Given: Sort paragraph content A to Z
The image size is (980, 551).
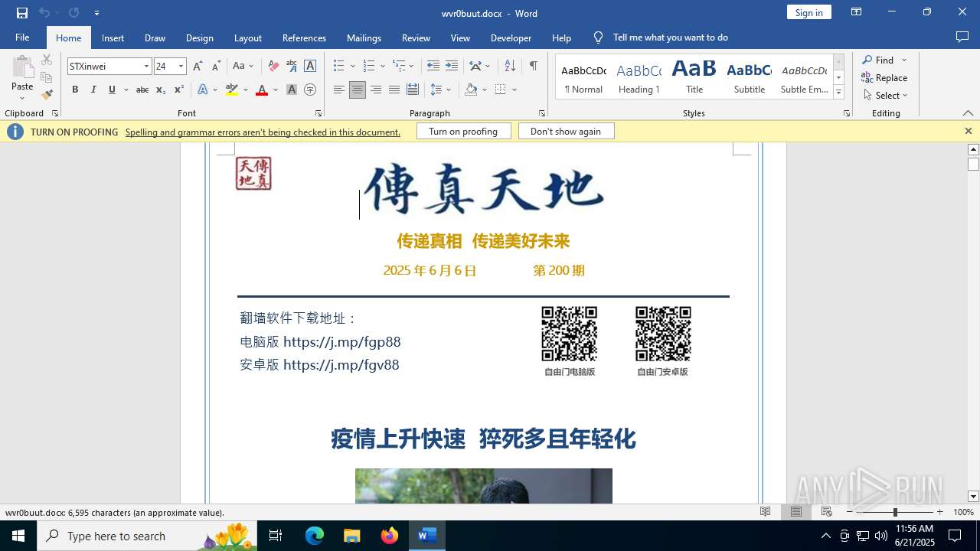Looking at the screenshot, I should 510,66.
